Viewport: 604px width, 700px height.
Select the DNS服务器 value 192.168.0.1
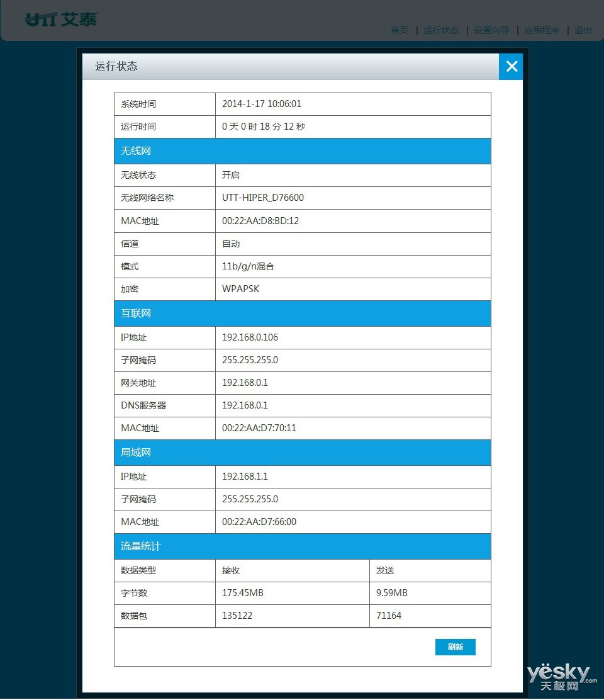click(x=245, y=405)
